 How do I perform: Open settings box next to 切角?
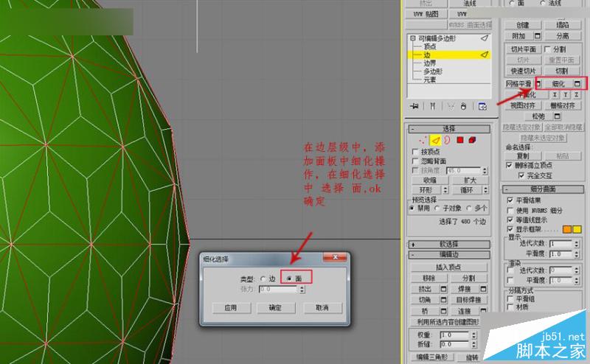click(444, 300)
